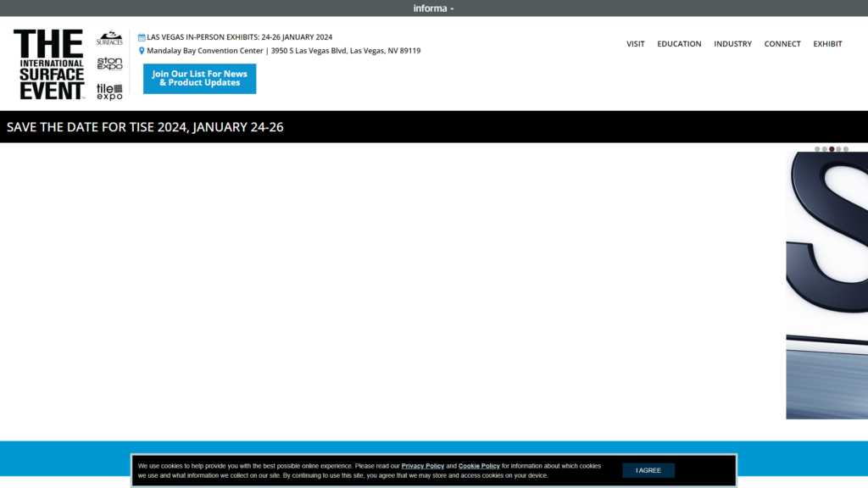Viewport: 868px width, 488px height.
Task: Open The International Surface Event logo
Action: point(49,64)
